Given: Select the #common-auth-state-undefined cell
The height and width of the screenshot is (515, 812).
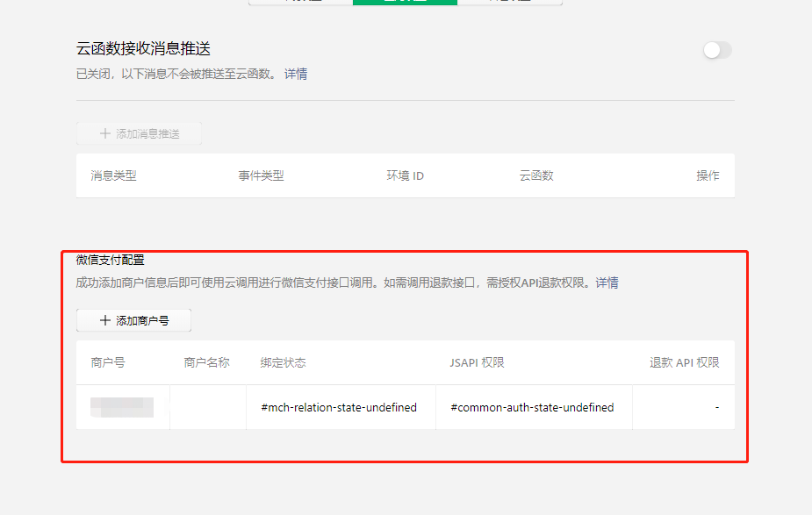Looking at the screenshot, I should coord(532,407).
